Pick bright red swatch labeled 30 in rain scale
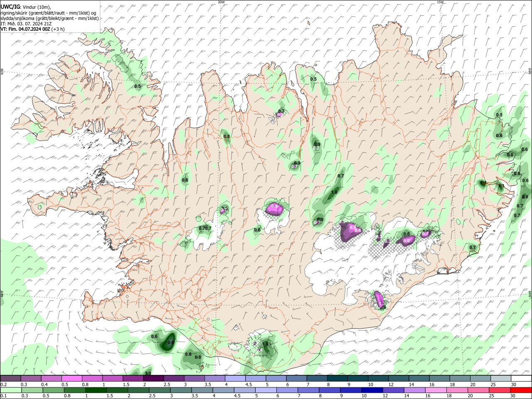The image size is (532, 399). pyautogui.click(x=521, y=390)
